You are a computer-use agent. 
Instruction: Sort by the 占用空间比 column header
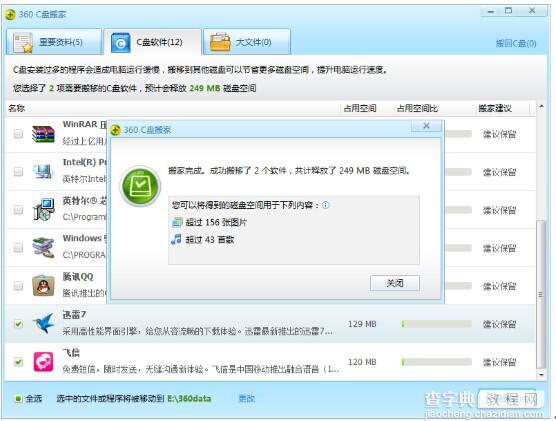tap(417, 108)
